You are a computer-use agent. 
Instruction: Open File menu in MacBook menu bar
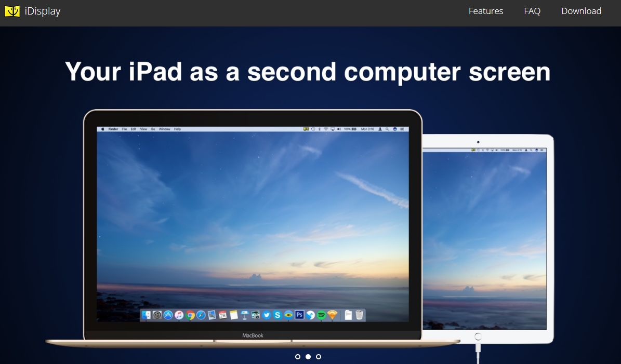pos(124,129)
